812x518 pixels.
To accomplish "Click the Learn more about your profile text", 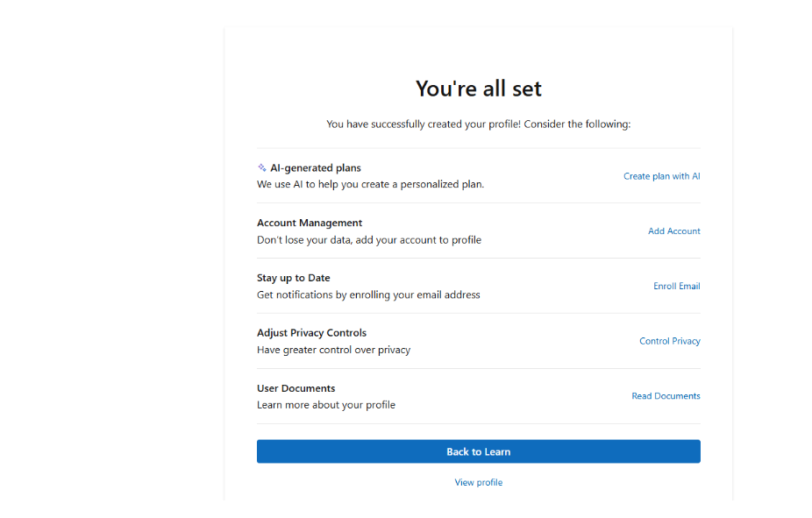I will pyautogui.click(x=326, y=405).
